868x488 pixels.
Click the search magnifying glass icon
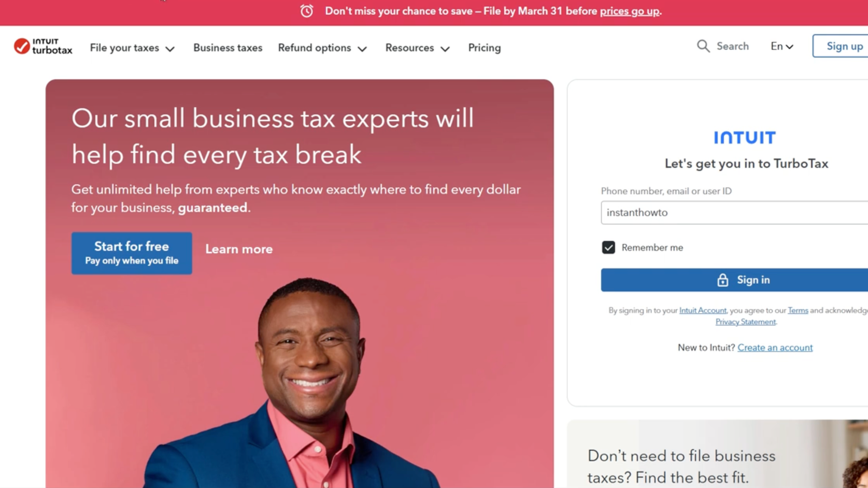coord(703,46)
